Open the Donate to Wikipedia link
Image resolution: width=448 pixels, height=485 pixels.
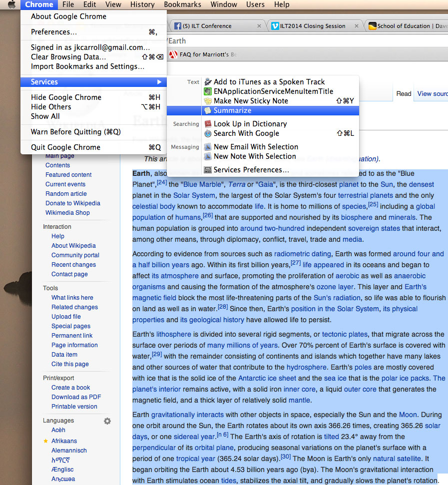tap(73, 203)
